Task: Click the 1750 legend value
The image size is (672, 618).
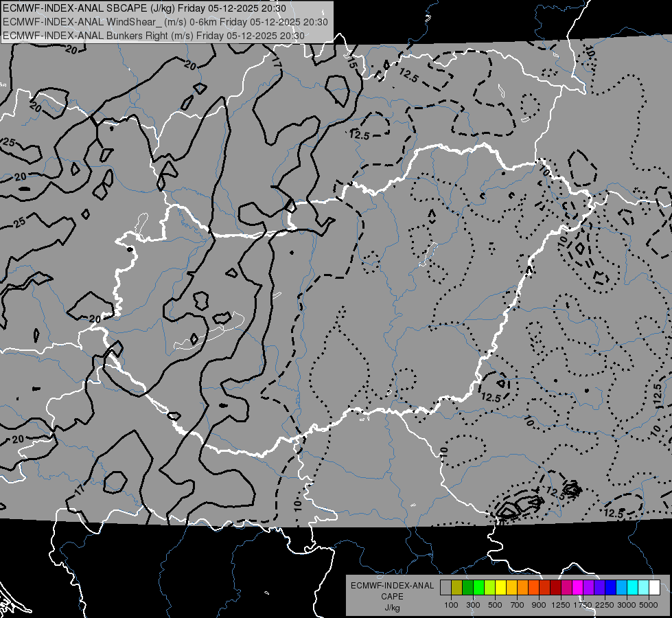Action: (583, 605)
